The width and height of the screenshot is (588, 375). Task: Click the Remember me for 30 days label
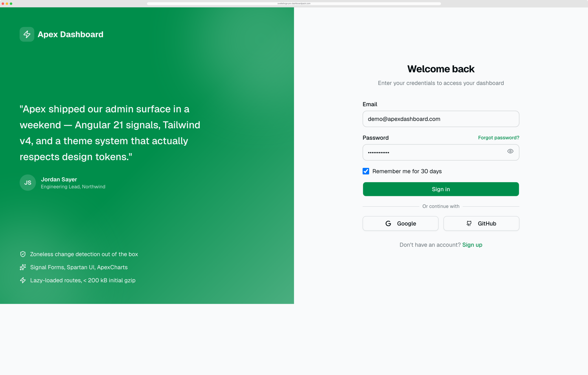pos(407,171)
